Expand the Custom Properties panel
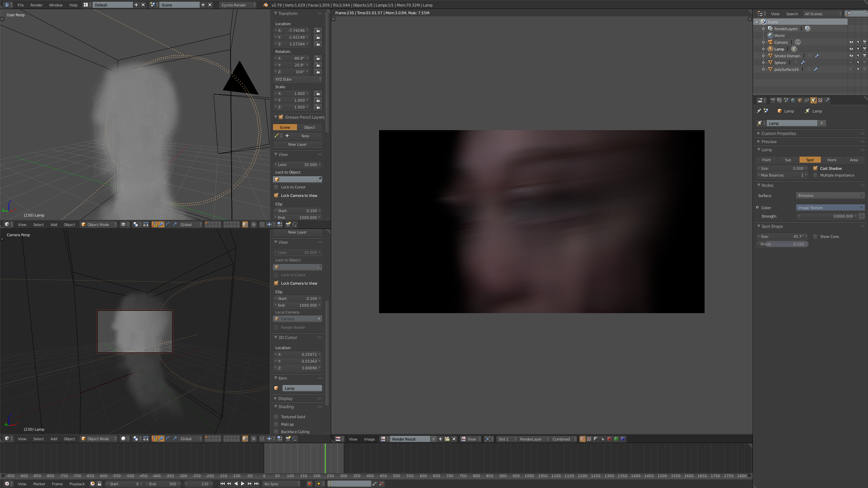The width and height of the screenshot is (868, 488). [x=778, y=134]
